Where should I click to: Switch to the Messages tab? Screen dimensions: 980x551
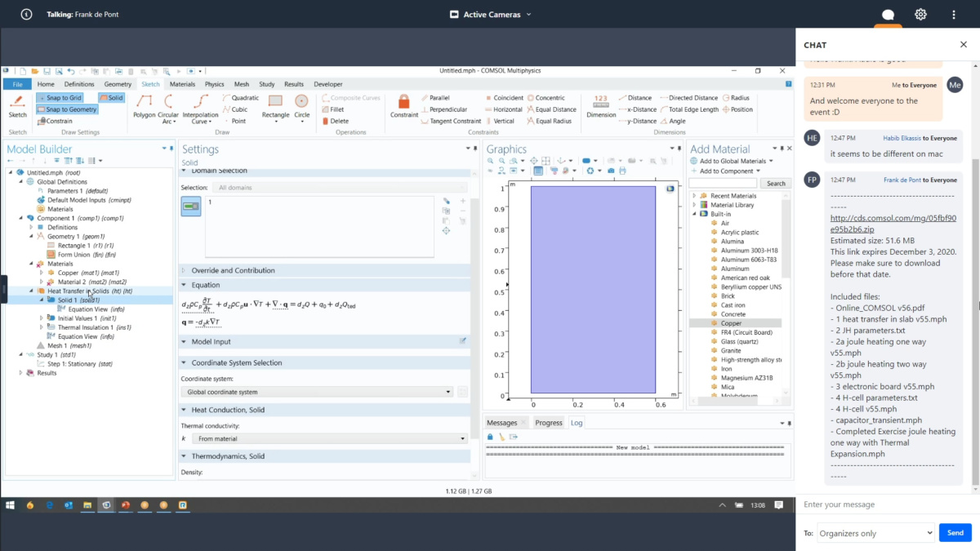click(502, 423)
